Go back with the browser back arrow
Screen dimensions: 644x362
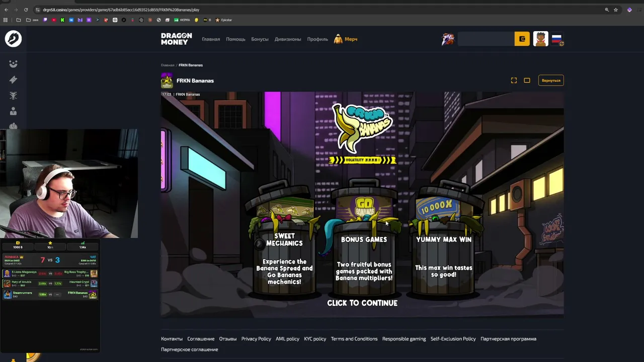click(6, 10)
